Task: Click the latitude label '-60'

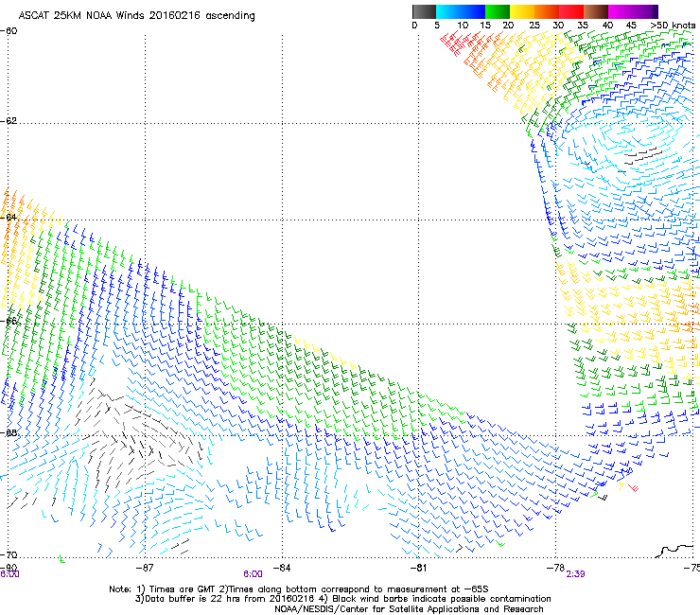Action: click(x=9, y=31)
